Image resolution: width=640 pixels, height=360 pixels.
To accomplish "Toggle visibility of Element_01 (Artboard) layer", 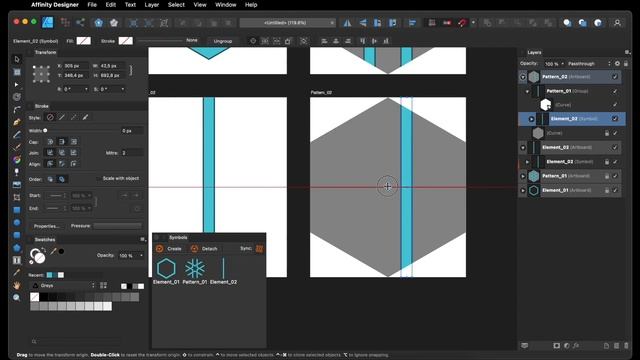I will [615, 190].
